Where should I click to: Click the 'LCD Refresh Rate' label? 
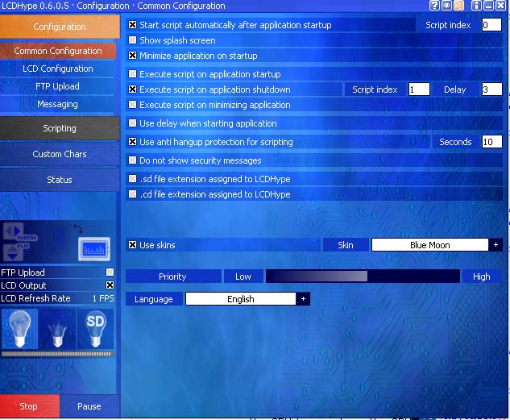pyautogui.click(x=35, y=298)
